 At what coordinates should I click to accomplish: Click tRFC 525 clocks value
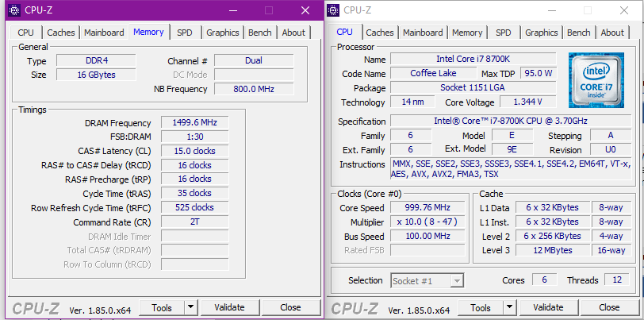(x=194, y=207)
